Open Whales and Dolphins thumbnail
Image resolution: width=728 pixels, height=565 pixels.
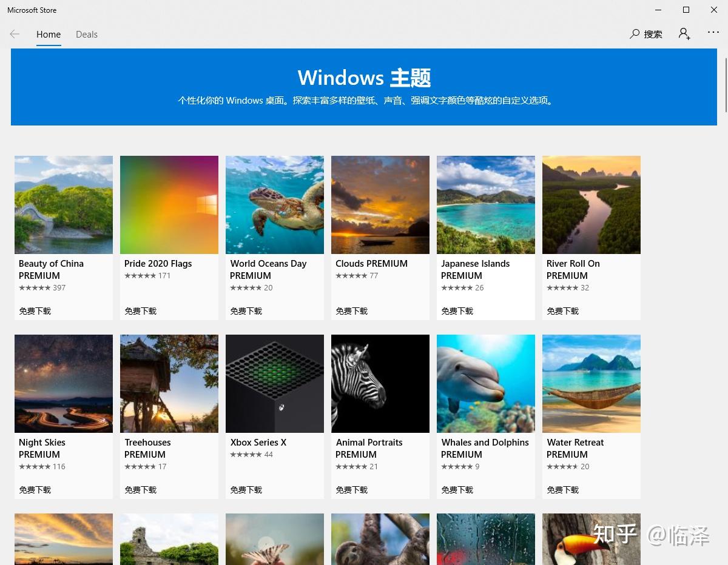point(486,384)
